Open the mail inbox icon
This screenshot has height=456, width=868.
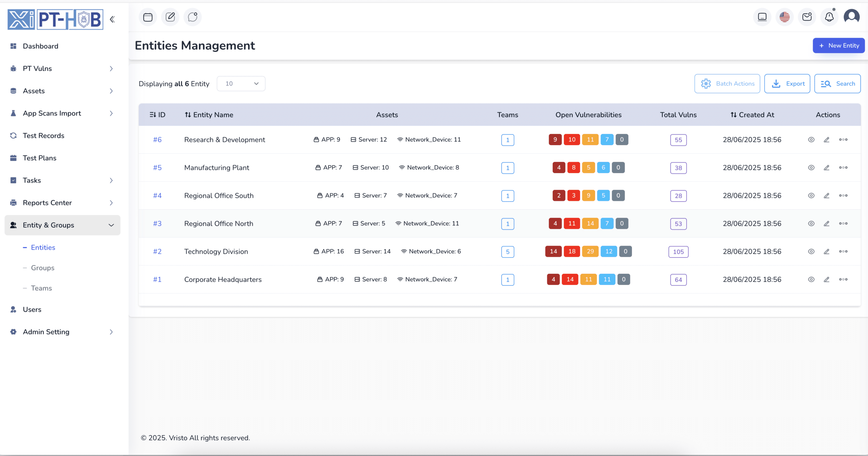(x=807, y=17)
